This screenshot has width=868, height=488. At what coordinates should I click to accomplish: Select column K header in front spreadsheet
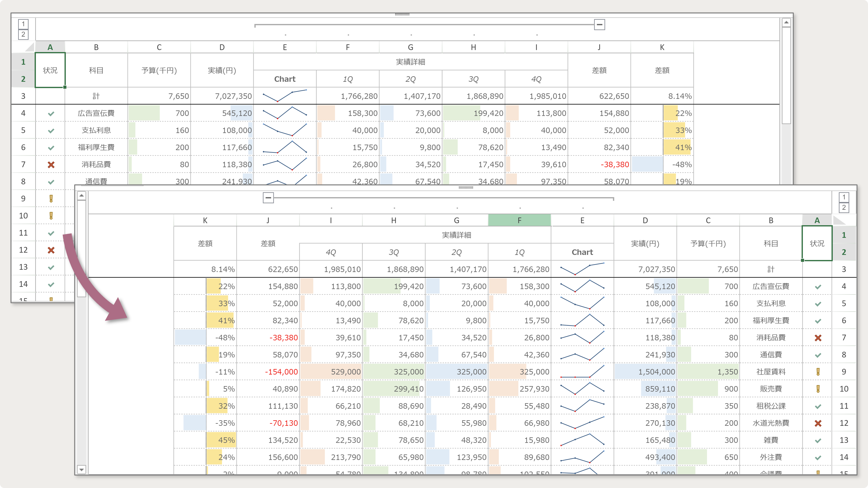tap(205, 220)
